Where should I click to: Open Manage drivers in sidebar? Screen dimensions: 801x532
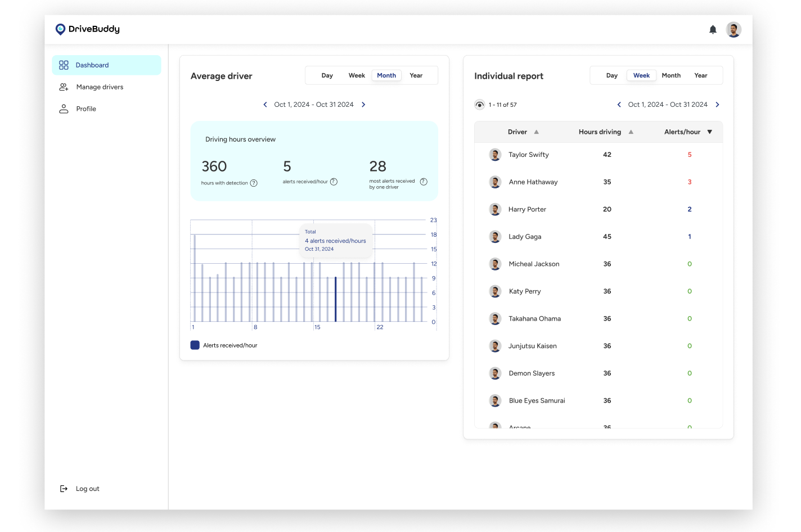click(100, 87)
